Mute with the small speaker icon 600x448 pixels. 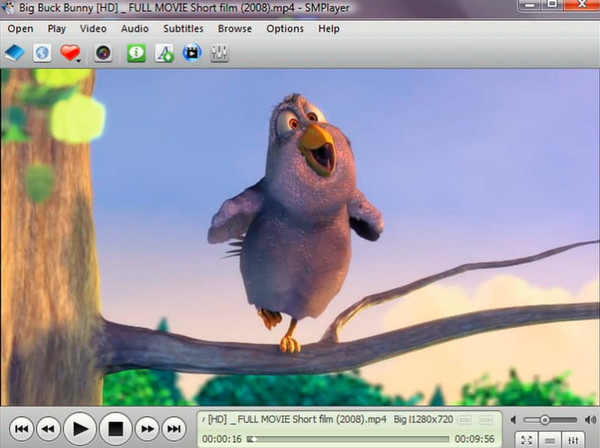(x=514, y=420)
